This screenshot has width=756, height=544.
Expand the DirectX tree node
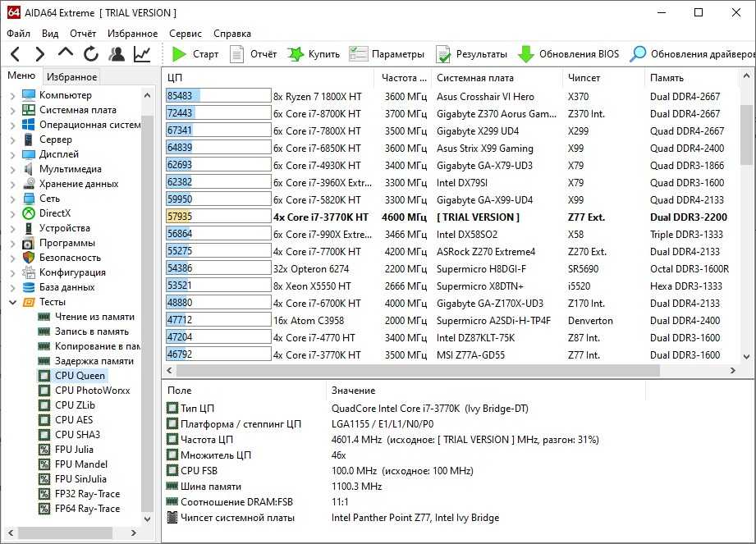12,213
